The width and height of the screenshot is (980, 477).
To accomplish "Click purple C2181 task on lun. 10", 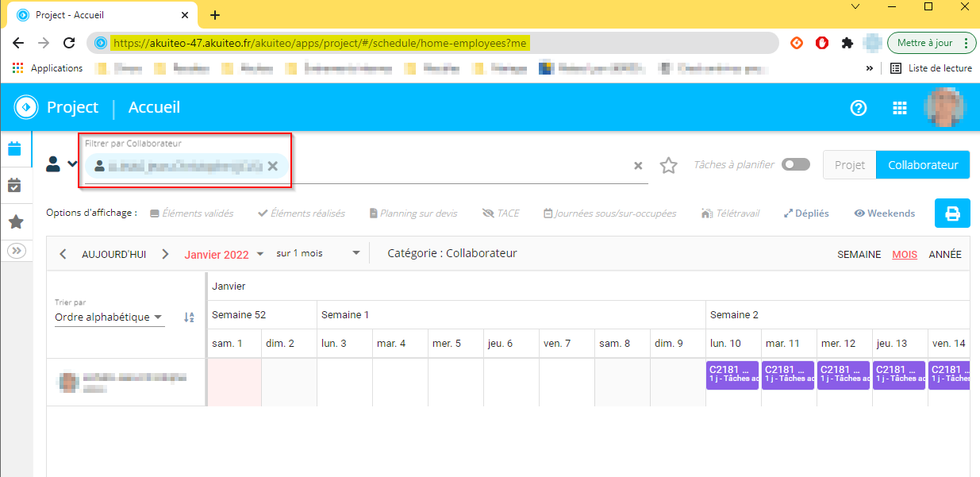I will (732, 375).
